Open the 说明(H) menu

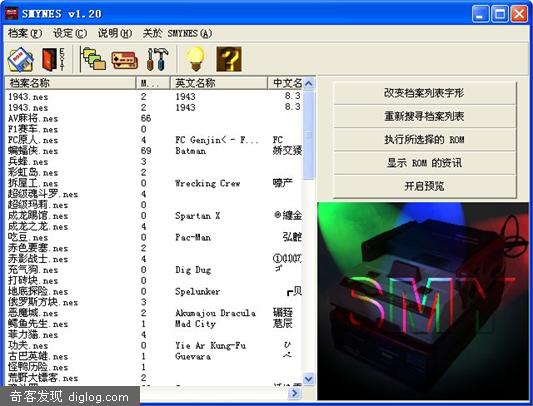(x=115, y=33)
